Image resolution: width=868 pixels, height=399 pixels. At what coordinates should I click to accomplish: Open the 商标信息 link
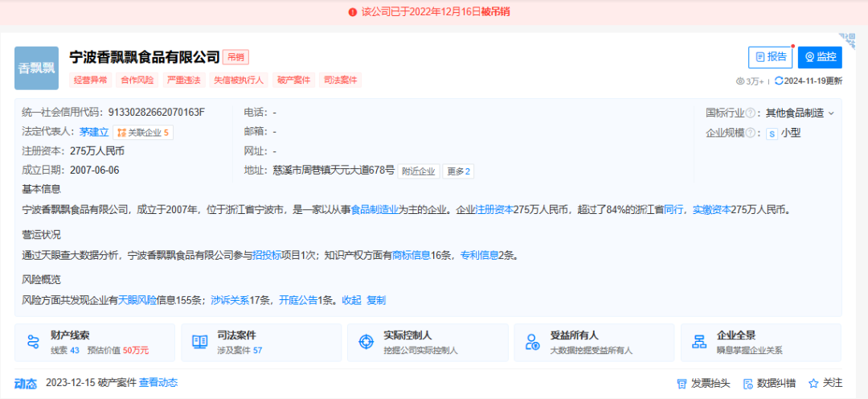pyautogui.click(x=411, y=256)
